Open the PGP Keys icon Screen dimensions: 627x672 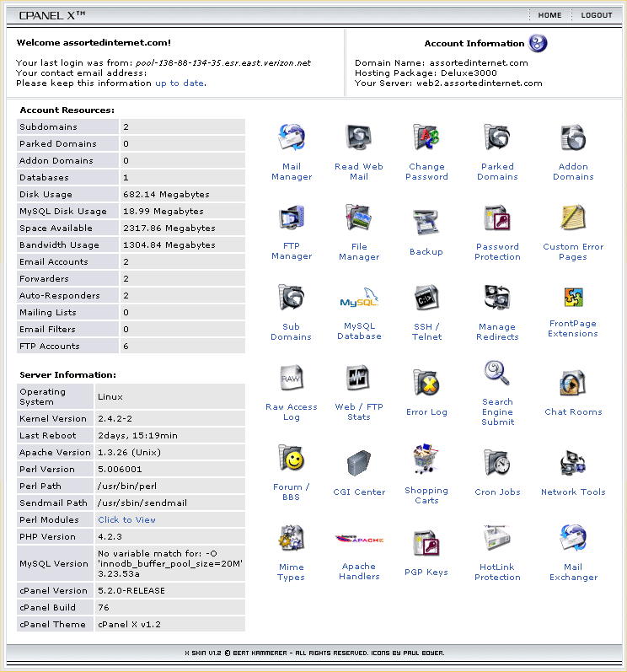point(426,543)
